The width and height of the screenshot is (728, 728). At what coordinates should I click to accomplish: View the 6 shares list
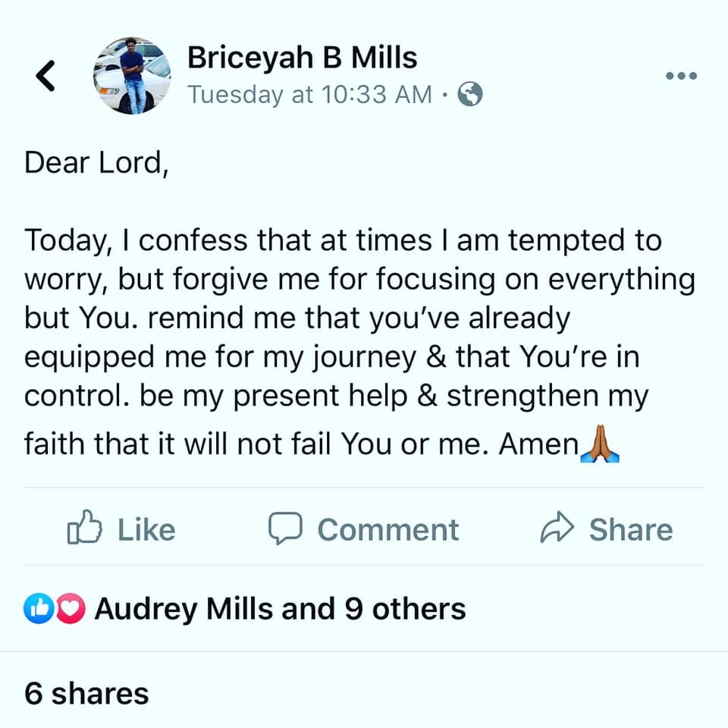[86, 693]
